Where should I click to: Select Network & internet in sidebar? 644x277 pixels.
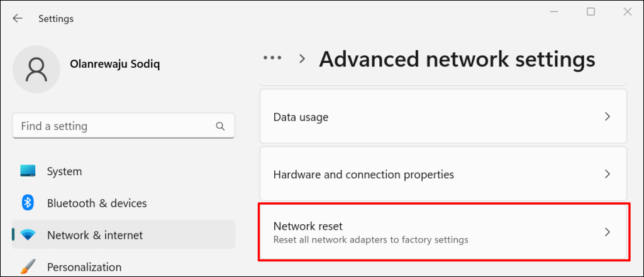pyautogui.click(x=94, y=236)
